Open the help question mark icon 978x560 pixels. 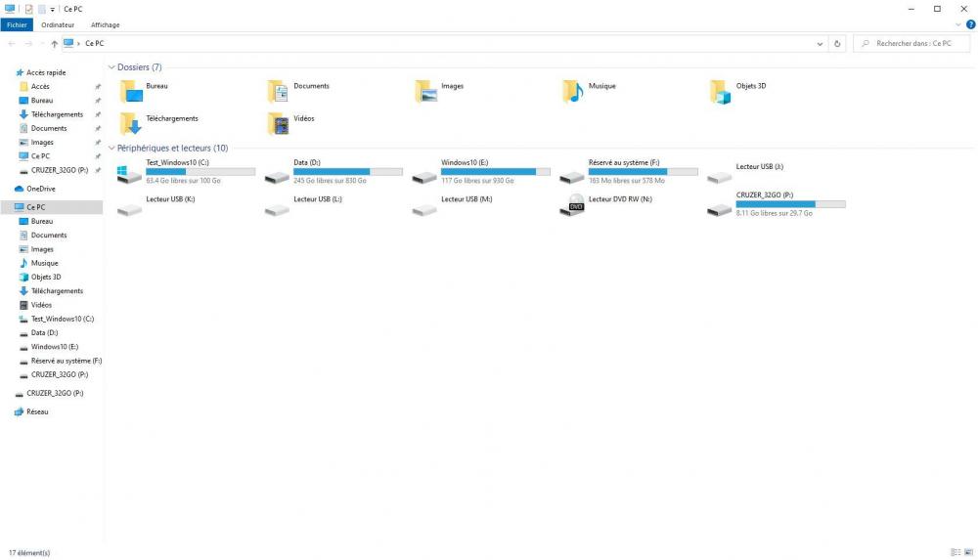pos(970,25)
